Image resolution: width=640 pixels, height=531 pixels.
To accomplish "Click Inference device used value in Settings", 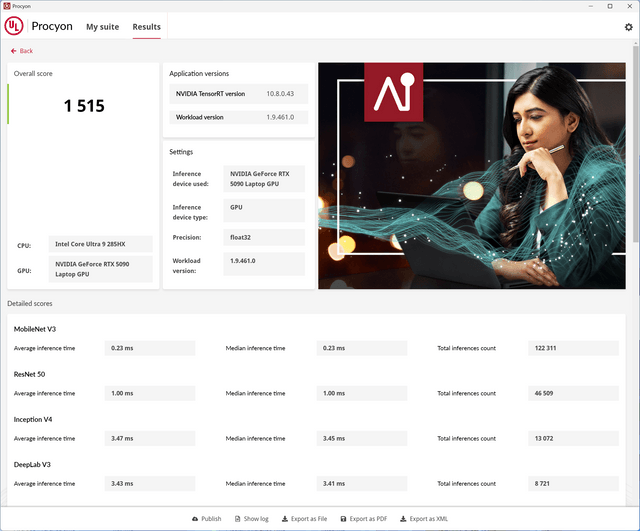I will (x=264, y=179).
